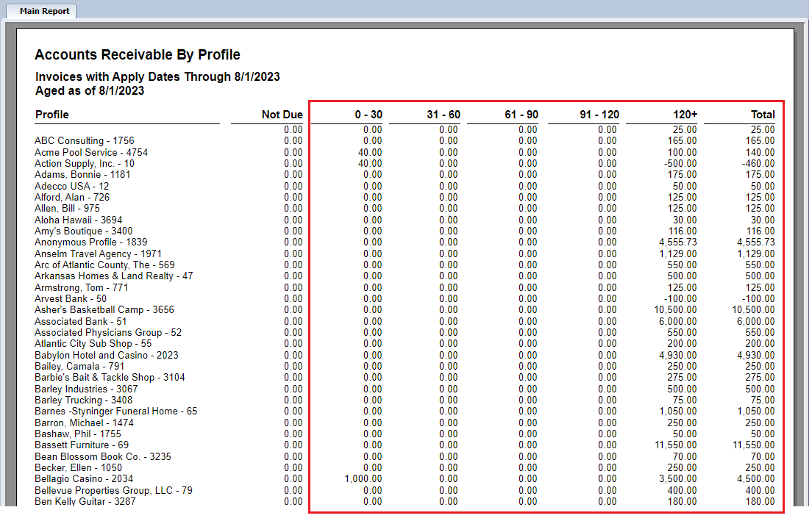Select Arc of Atlantic County, The - 569
Screen dimensions: 812x521
pos(104,265)
